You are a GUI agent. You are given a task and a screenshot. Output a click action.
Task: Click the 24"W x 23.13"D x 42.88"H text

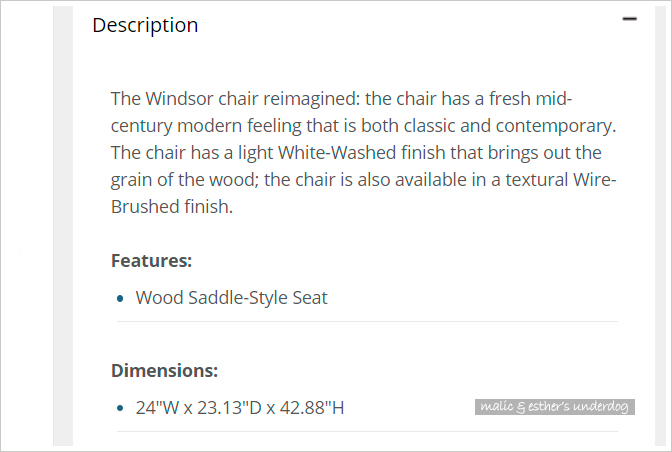click(240, 408)
